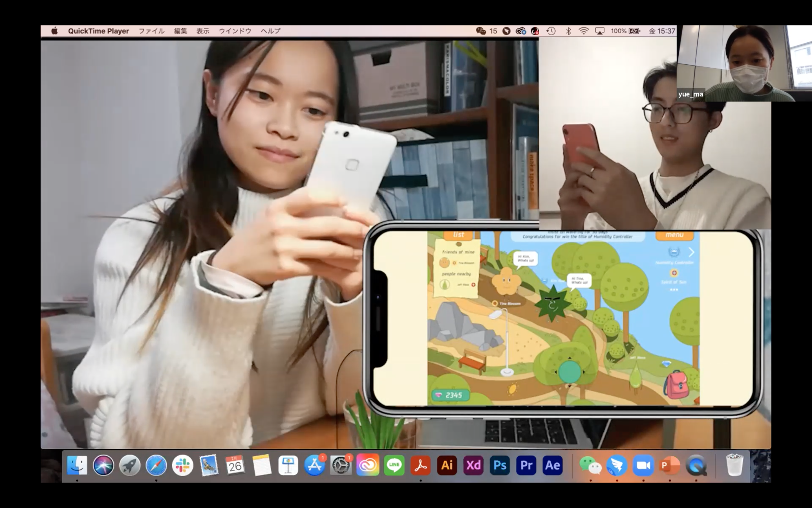
Task: Open the Apple menu
Action: [x=54, y=31]
